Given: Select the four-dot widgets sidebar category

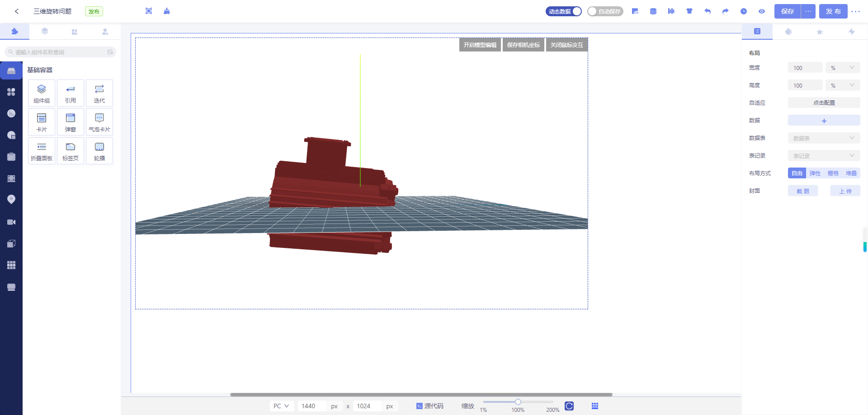Looking at the screenshot, I should pyautogui.click(x=11, y=92).
